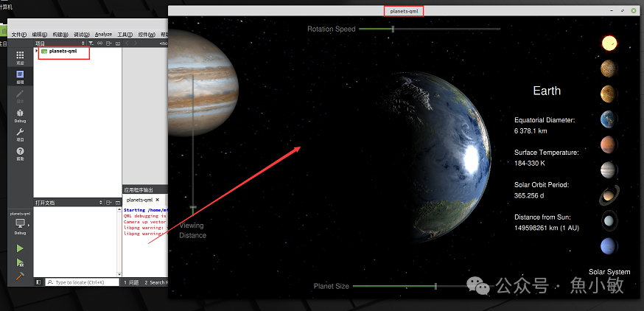Choose the Mars planet thumbnail
Viewport: 644px width, 311px height.
609,144
